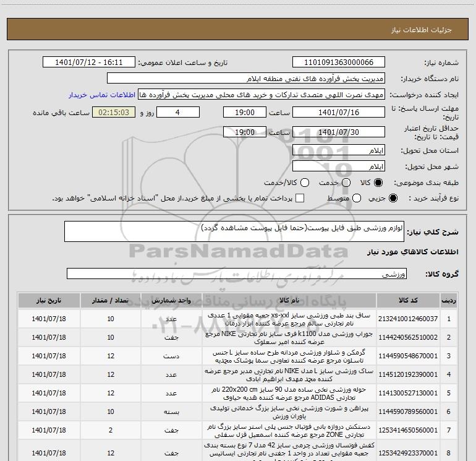
Task: Click the response deadline date 1401/07/16
Action: point(338,113)
